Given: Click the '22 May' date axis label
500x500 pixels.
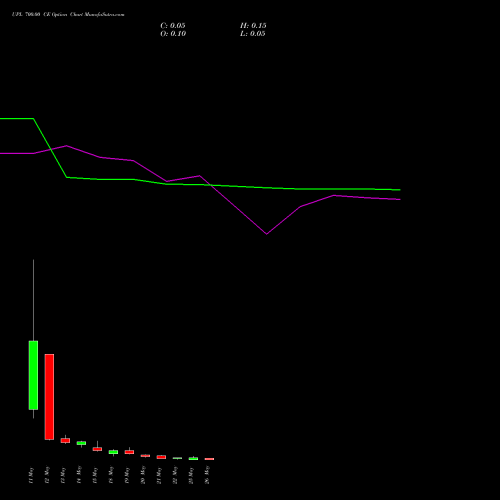Looking at the screenshot, I should click(x=175, y=475).
